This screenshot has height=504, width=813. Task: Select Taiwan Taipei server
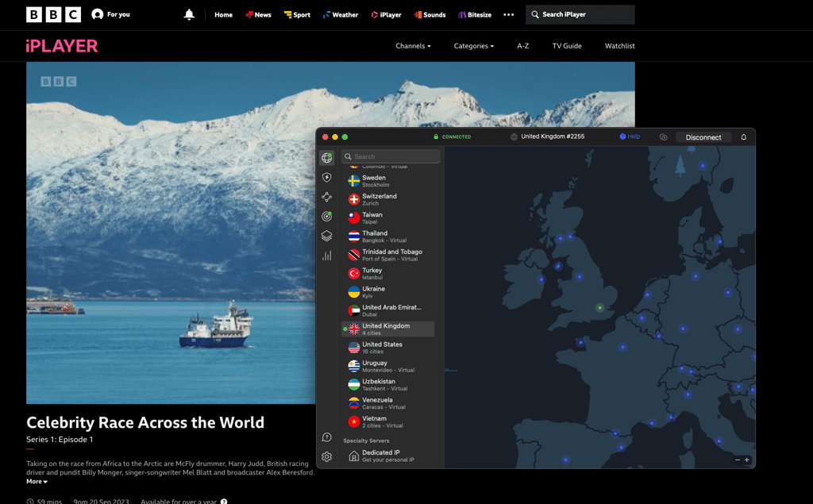[x=387, y=217]
